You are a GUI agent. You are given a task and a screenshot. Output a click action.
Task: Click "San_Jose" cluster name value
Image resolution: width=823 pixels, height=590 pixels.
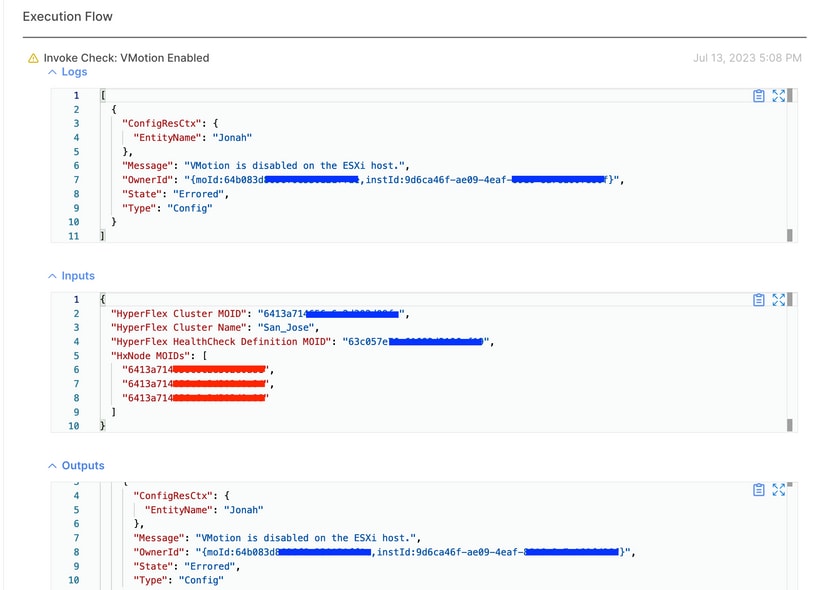tap(286, 328)
